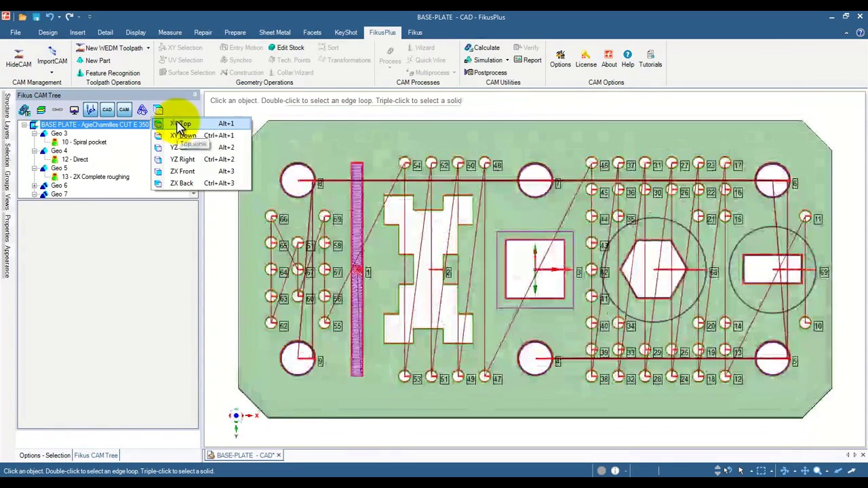
Task: Click Feature Recognition button
Action: tap(108, 73)
